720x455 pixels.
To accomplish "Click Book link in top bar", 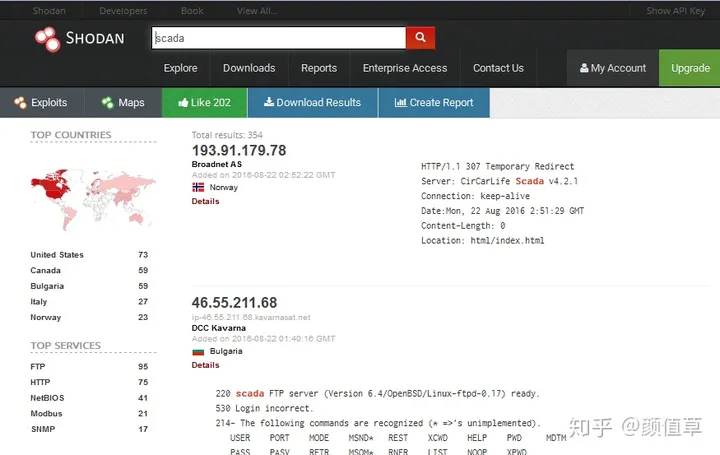I will 192,11.
